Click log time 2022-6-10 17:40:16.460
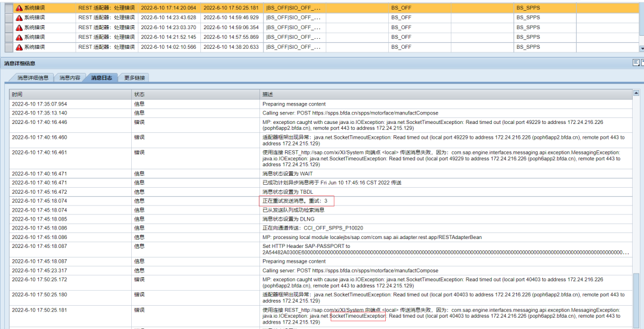Viewport: 644px width, 329px height. pos(39,138)
